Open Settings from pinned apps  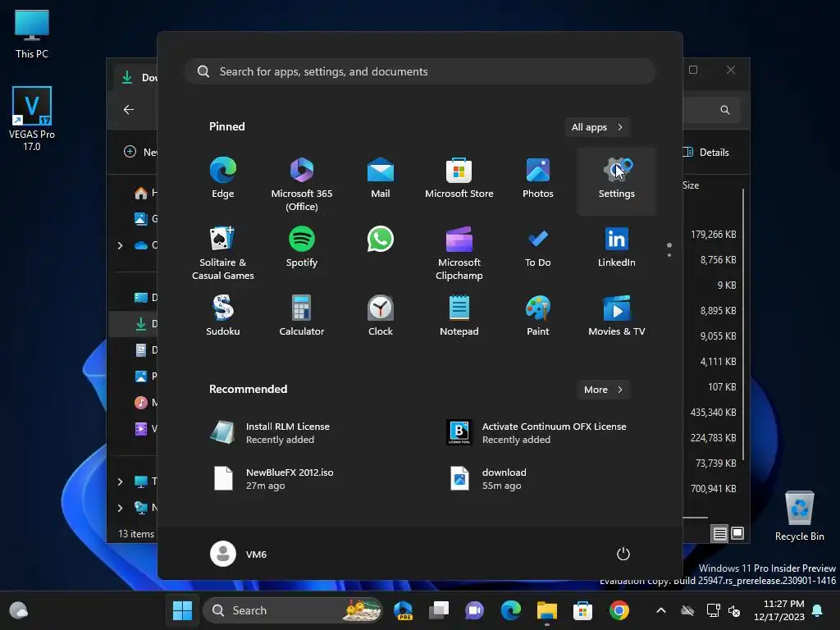point(617,180)
